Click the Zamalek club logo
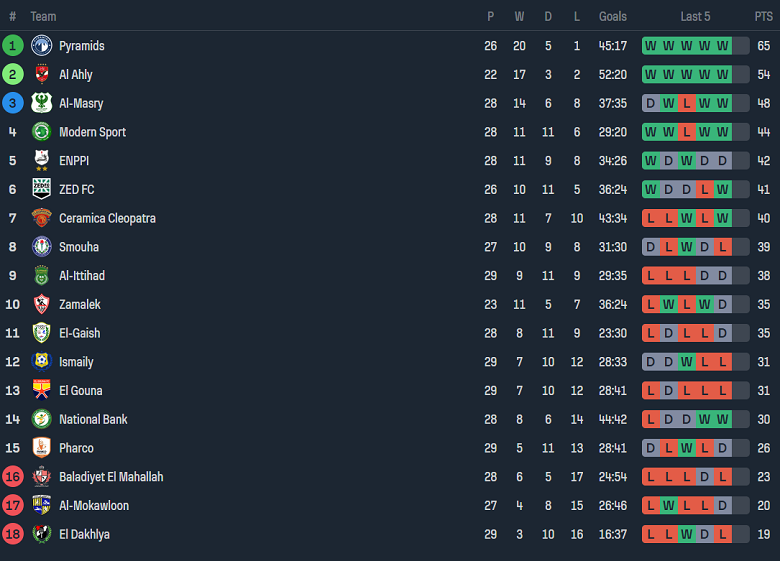Screen dimensions: 780x561 tap(42, 304)
